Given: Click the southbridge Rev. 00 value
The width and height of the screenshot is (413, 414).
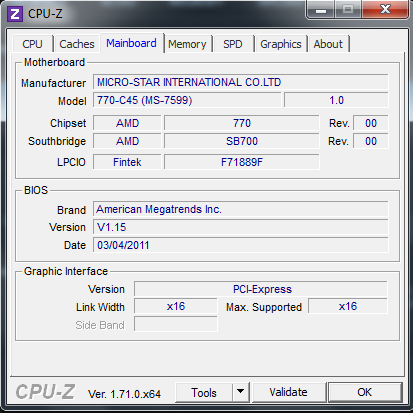Looking at the screenshot, I should 371,141.
